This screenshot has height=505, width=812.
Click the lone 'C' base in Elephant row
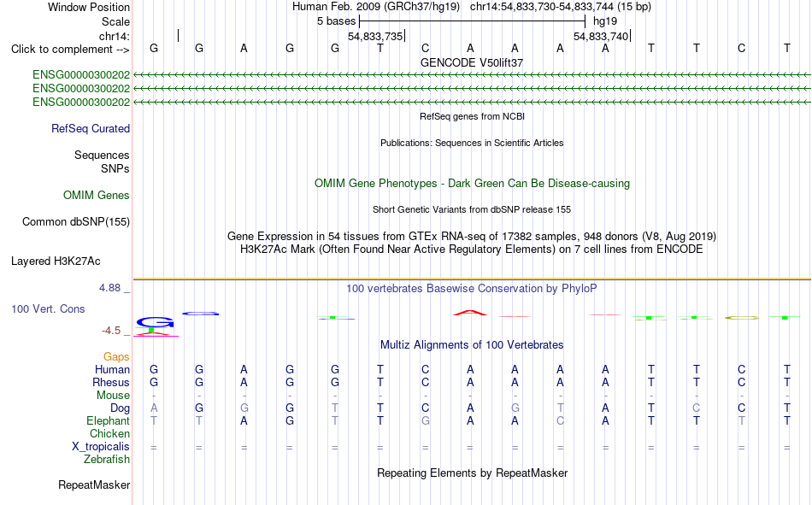point(561,421)
